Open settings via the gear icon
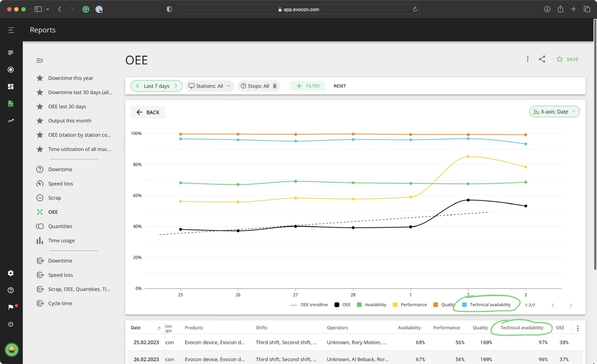597x364 pixels. pyautogui.click(x=11, y=273)
